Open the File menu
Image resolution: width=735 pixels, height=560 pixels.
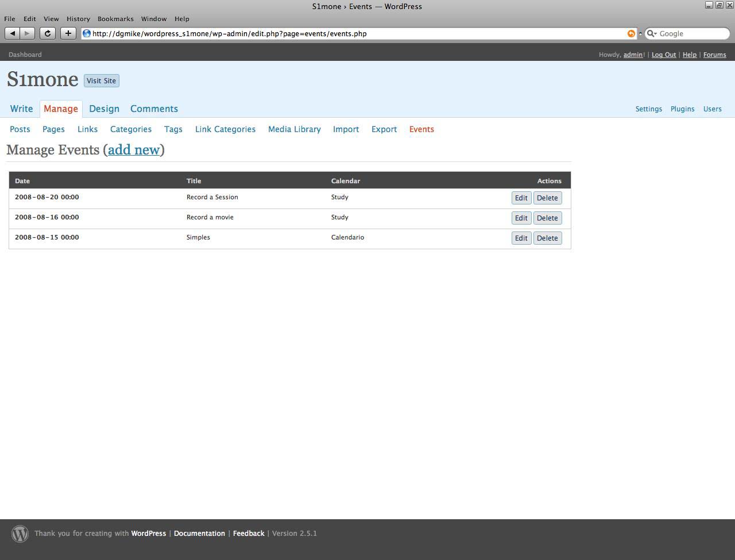10,19
